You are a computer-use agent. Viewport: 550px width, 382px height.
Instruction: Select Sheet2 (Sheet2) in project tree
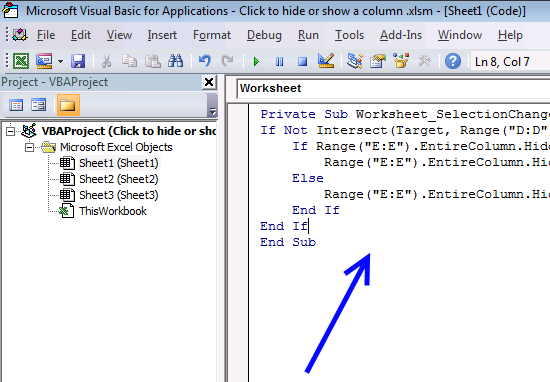(x=119, y=179)
